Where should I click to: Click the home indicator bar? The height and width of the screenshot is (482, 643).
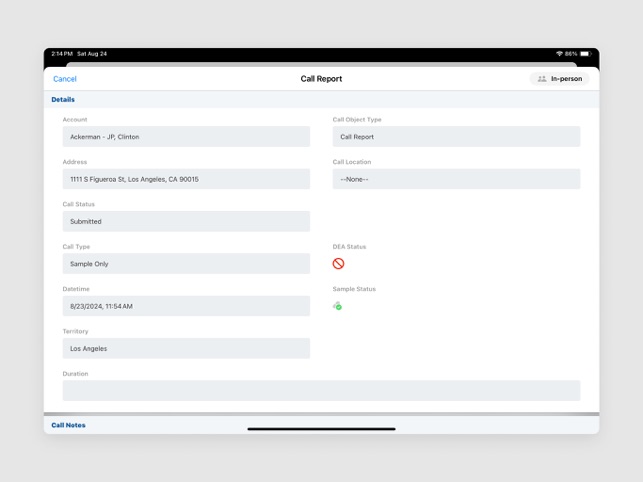[322, 429]
